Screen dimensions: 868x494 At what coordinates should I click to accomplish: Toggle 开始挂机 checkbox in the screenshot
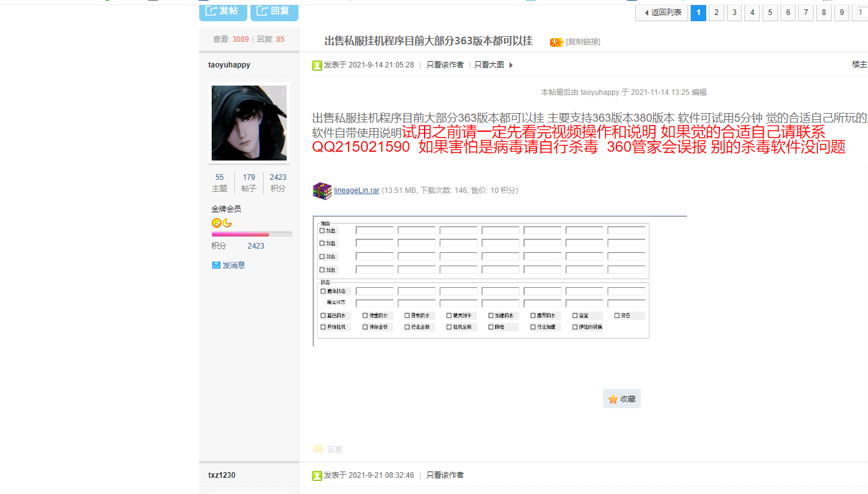[x=323, y=327]
